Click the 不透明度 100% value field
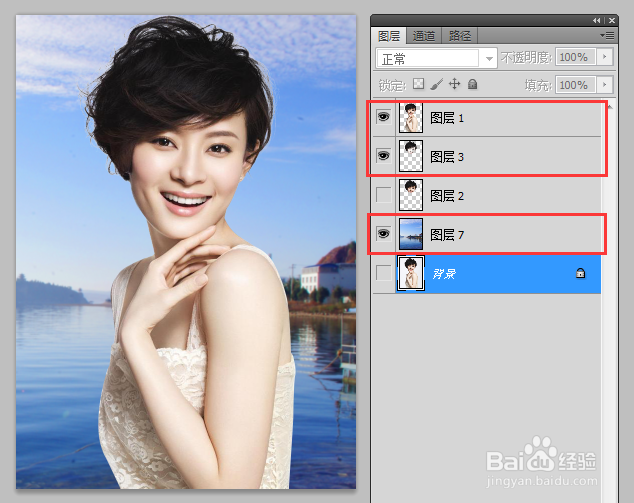 (575, 57)
